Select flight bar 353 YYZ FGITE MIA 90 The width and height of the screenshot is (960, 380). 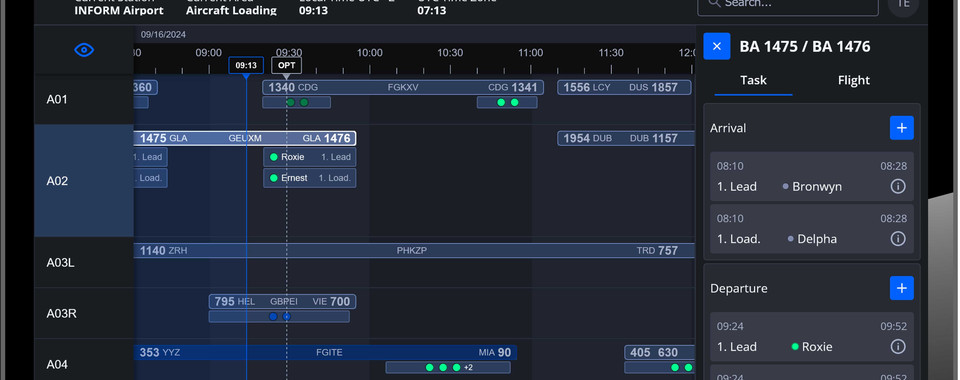(x=326, y=352)
